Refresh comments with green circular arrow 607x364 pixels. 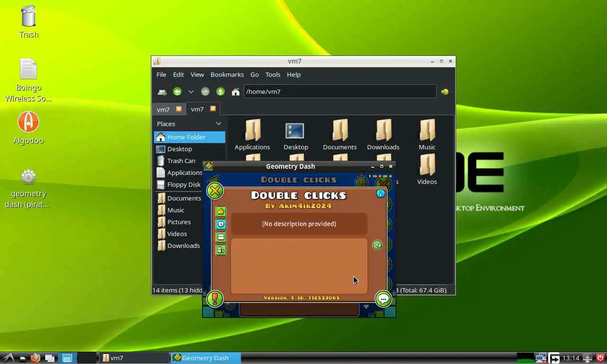377,245
